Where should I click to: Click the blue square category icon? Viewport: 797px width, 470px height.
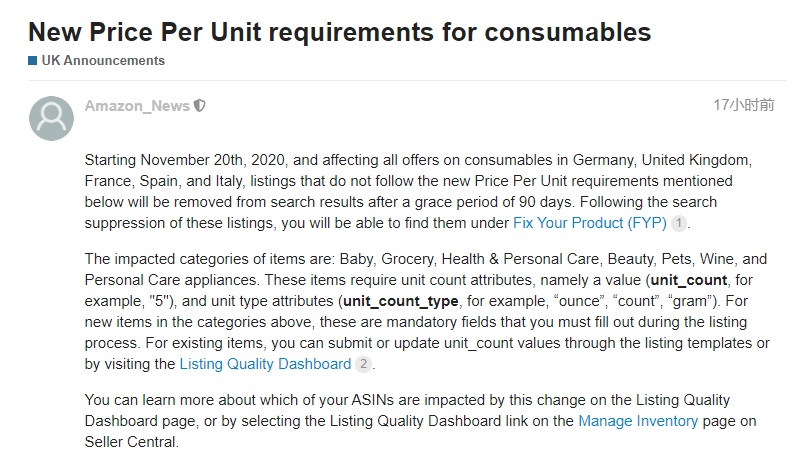point(33,61)
